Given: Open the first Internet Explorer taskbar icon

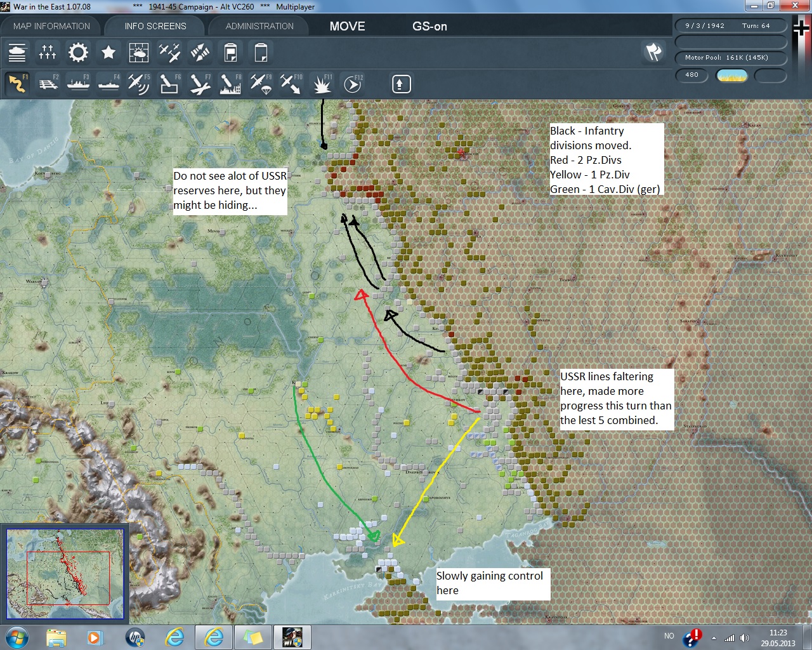Looking at the screenshot, I should tap(174, 637).
